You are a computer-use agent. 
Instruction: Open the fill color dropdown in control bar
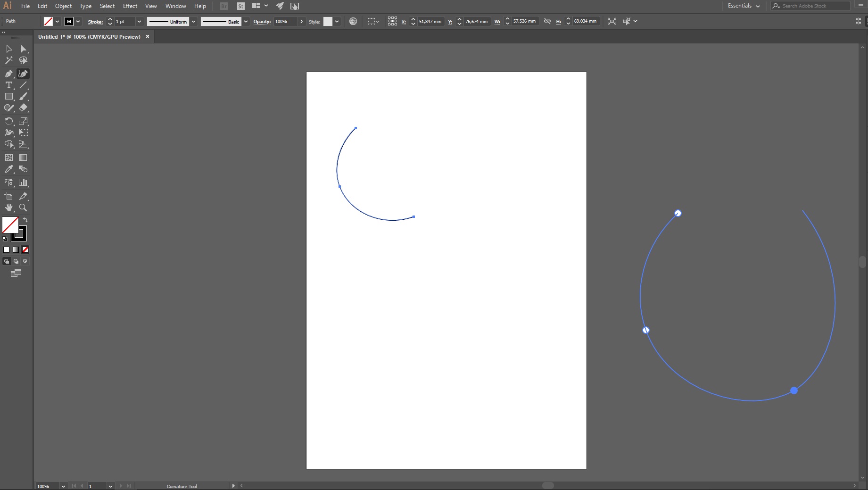[58, 22]
